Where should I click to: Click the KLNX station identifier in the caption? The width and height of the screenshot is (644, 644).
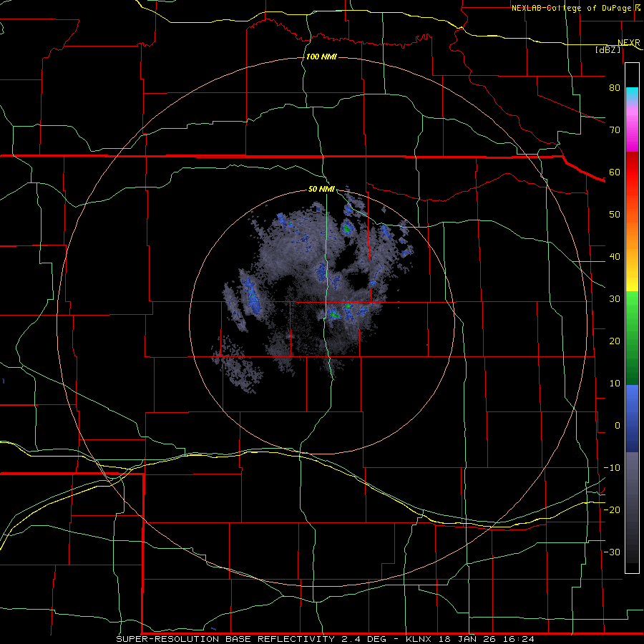(x=420, y=639)
